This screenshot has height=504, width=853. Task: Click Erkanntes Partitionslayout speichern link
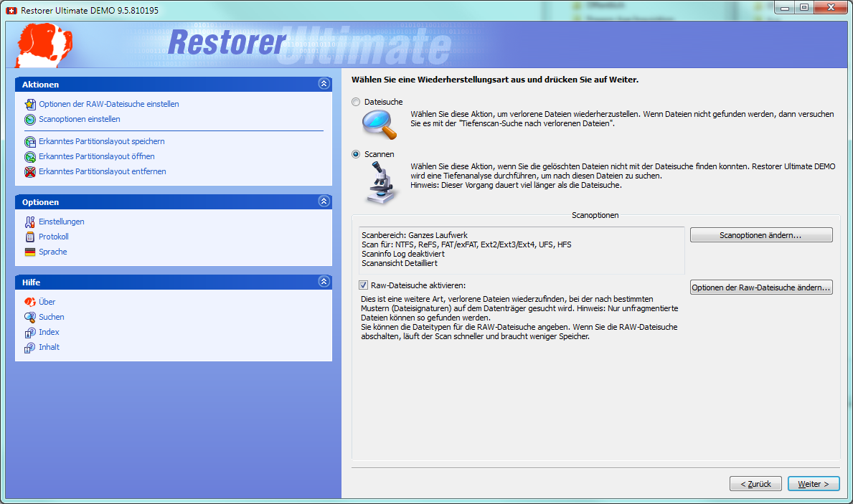102,141
